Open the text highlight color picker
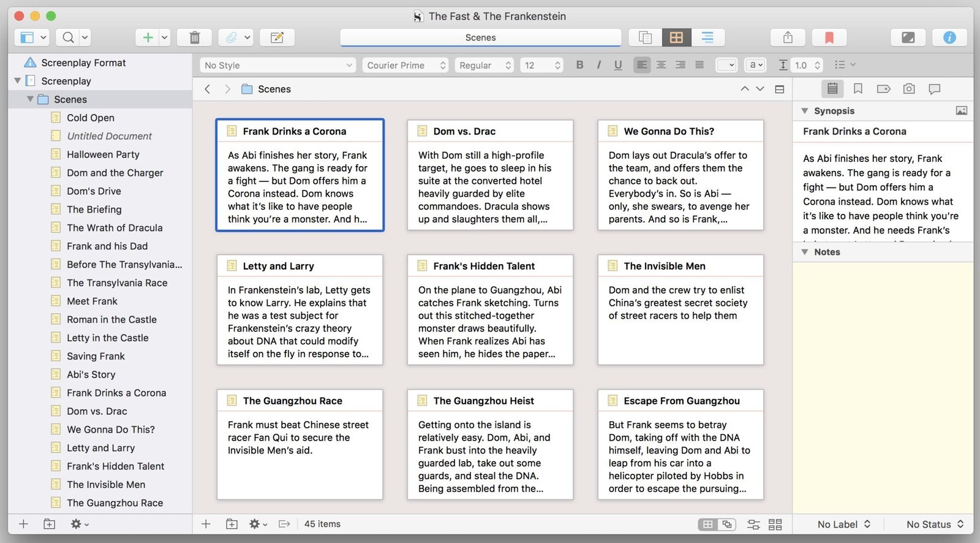The image size is (980, 543). tap(756, 65)
